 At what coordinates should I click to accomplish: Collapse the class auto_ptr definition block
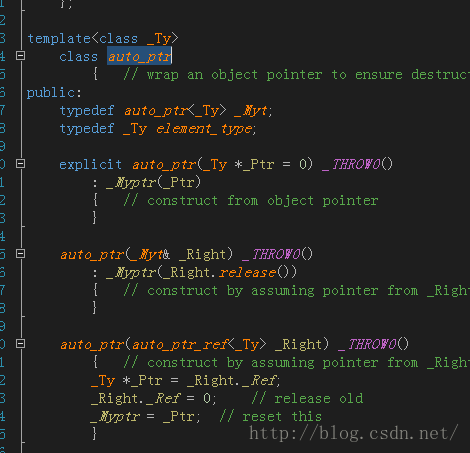(x=21, y=56)
